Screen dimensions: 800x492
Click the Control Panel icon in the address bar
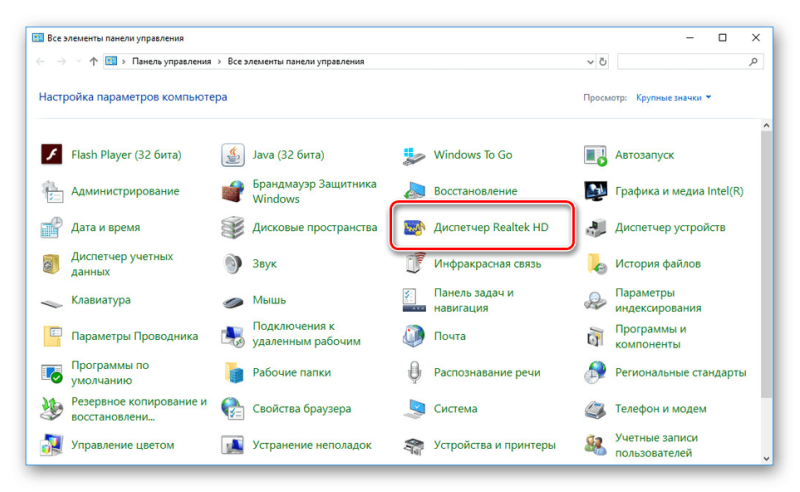[111, 61]
